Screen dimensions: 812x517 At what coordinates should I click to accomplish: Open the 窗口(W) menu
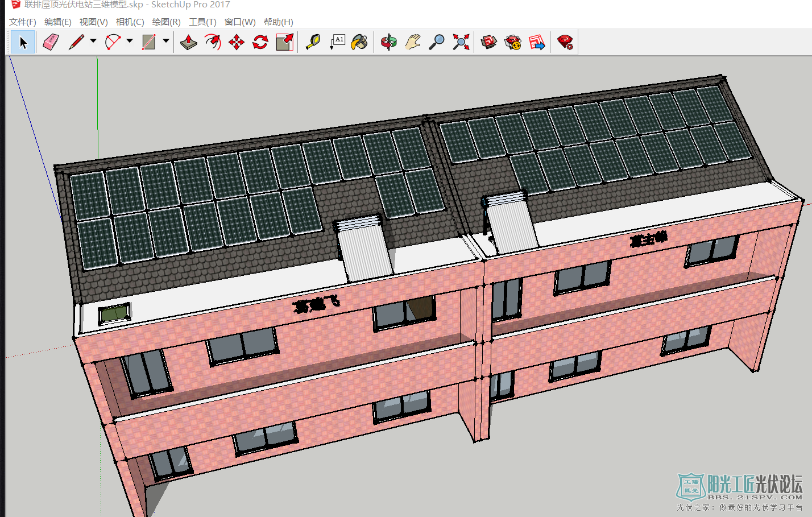point(240,22)
